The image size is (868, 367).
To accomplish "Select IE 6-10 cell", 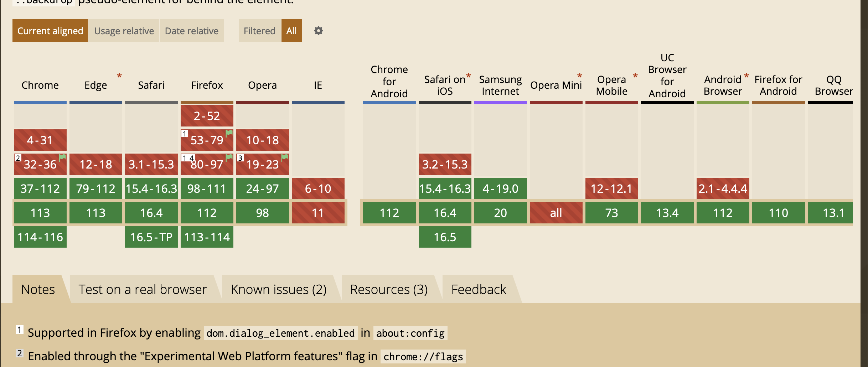I will (x=318, y=188).
